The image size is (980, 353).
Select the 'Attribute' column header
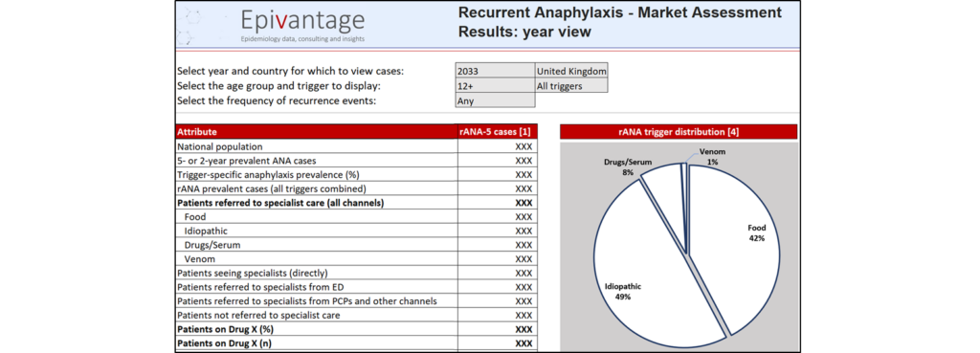click(x=316, y=132)
